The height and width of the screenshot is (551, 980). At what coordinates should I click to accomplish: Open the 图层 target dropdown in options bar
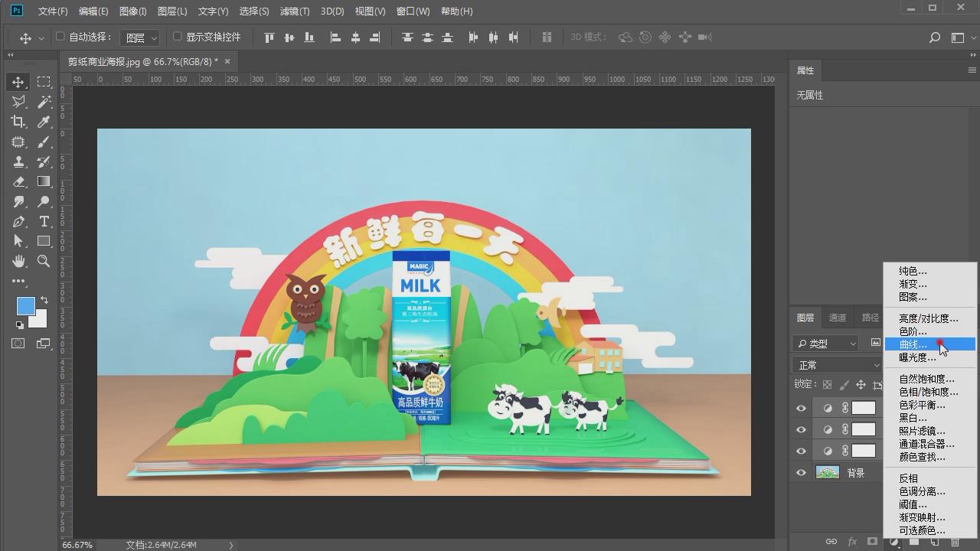click(x=140, y=37)
